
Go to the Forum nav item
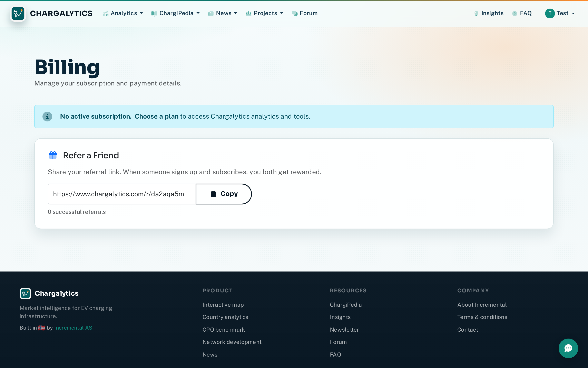305,13
